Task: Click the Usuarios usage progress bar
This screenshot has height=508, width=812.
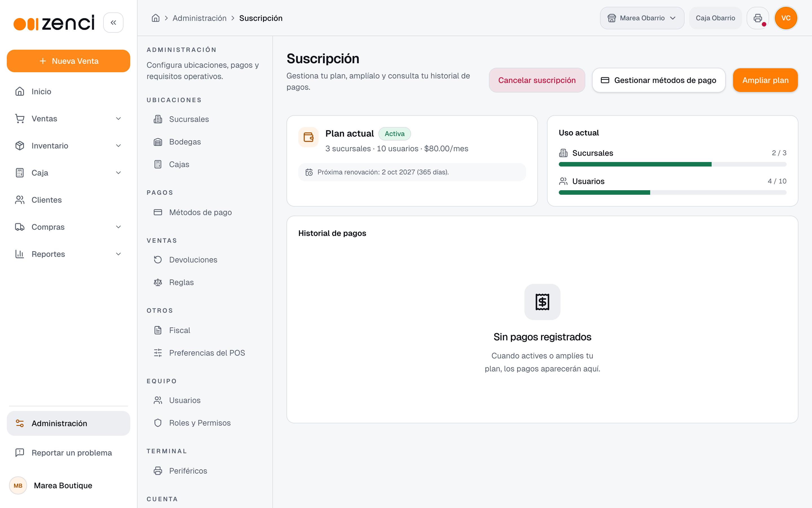Action: [x=672, y=192]
